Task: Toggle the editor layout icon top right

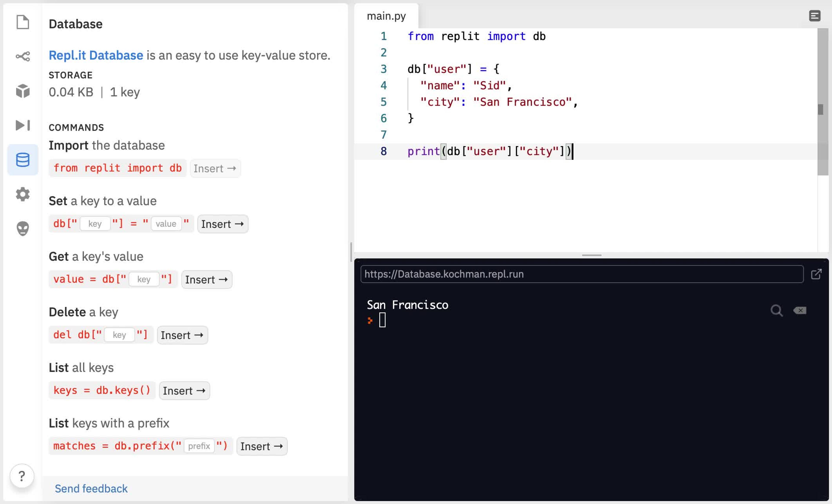Action: pyautogui.click(x=814, y=16)
